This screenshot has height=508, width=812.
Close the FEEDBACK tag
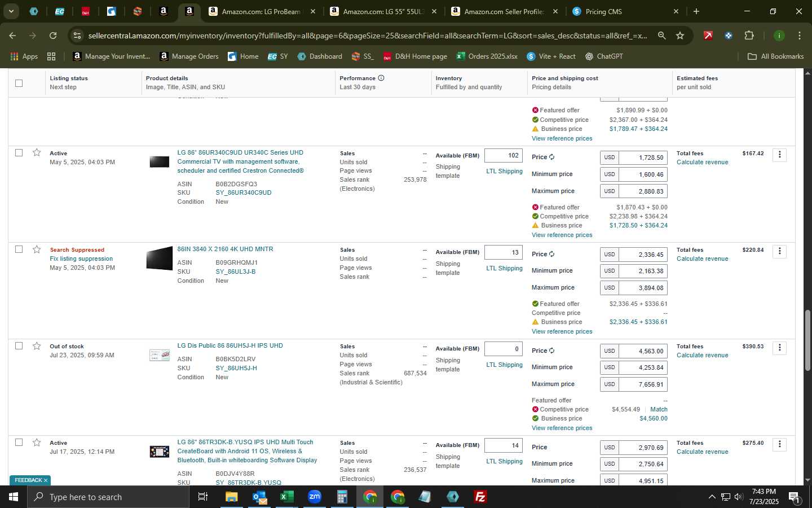(x=46, y=480)
